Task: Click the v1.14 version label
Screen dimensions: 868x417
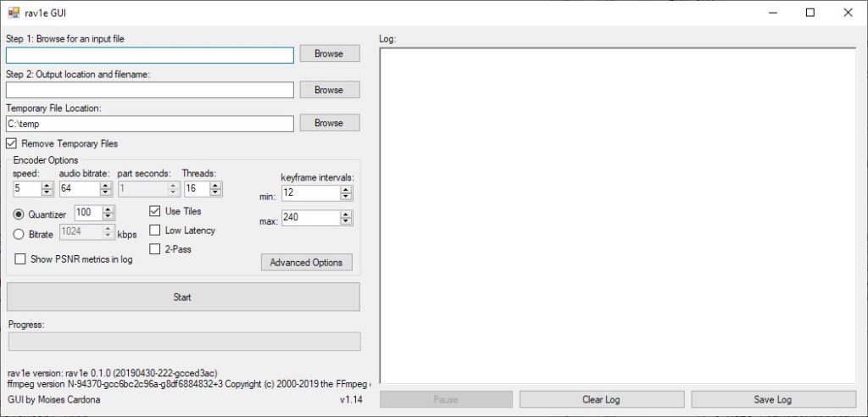Action: 351,399
